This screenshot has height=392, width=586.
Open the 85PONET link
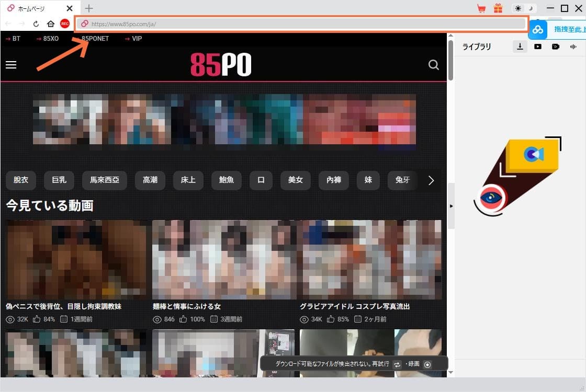click(95, 39)
